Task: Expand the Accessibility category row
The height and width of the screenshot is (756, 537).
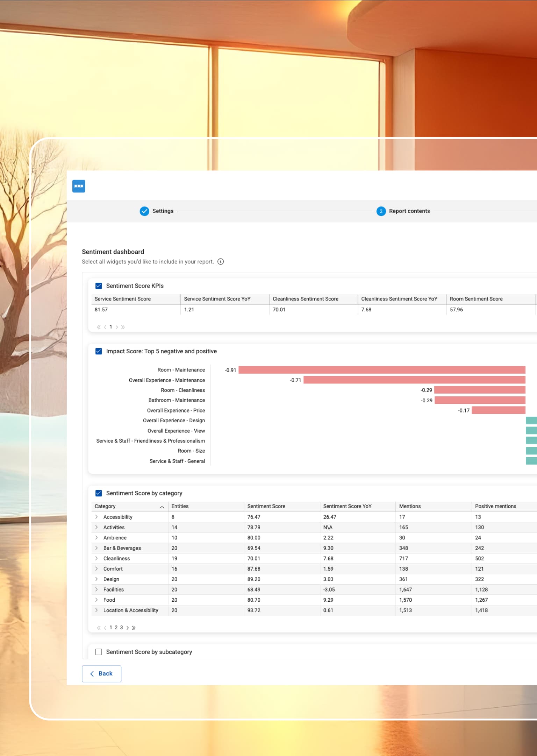Action: [96, 517]
